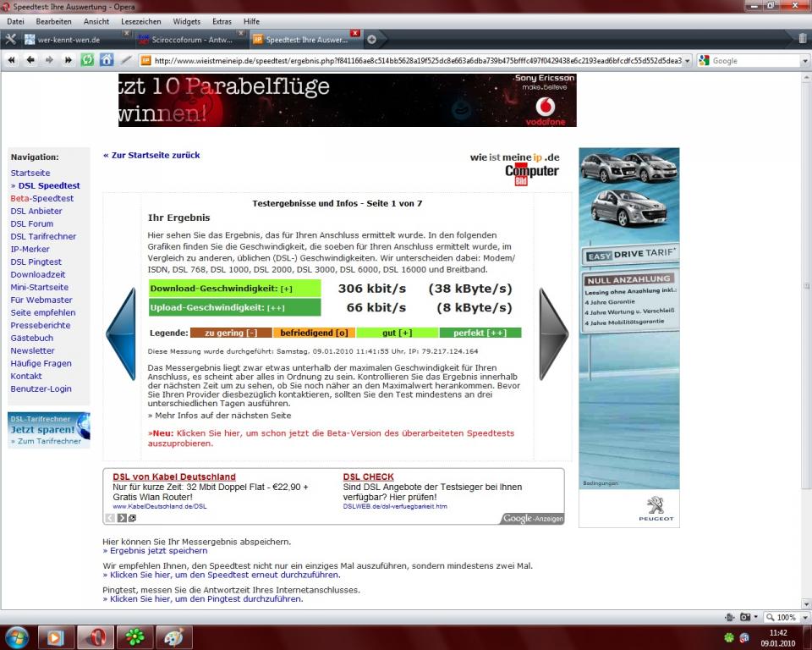Viewport: 812px width, 650px height.
Task: Close the Speedtest tab
Action: (x=354, y=34)
